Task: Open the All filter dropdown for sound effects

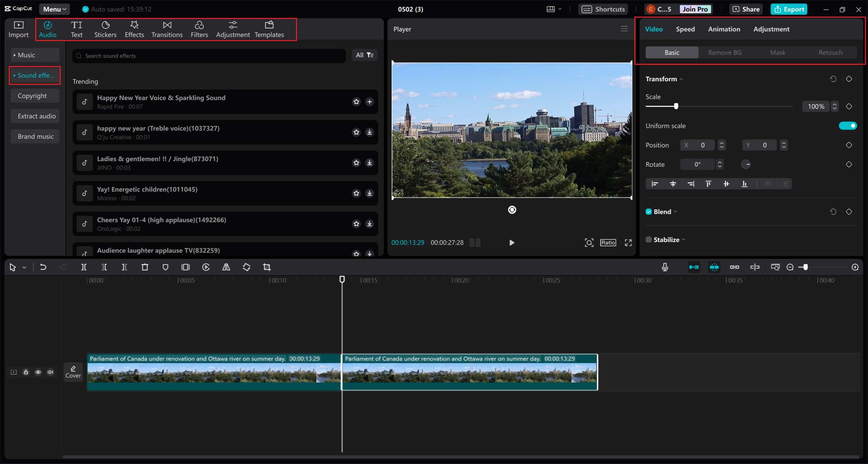Action: 364,55
